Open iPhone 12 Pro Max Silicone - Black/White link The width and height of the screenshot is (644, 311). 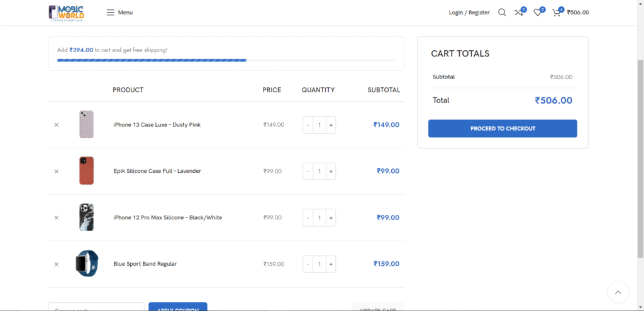167,217
